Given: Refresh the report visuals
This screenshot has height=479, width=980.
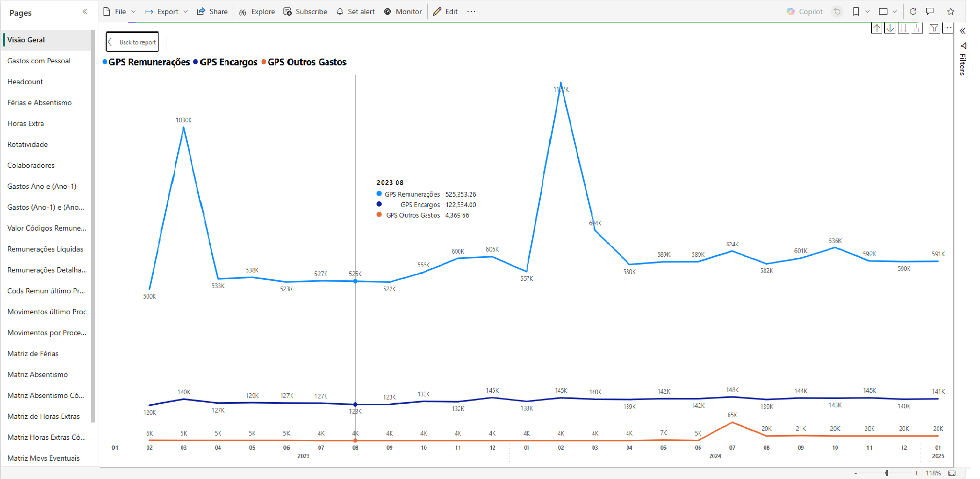Looking at the screenshot, I should tap(913, 12).
